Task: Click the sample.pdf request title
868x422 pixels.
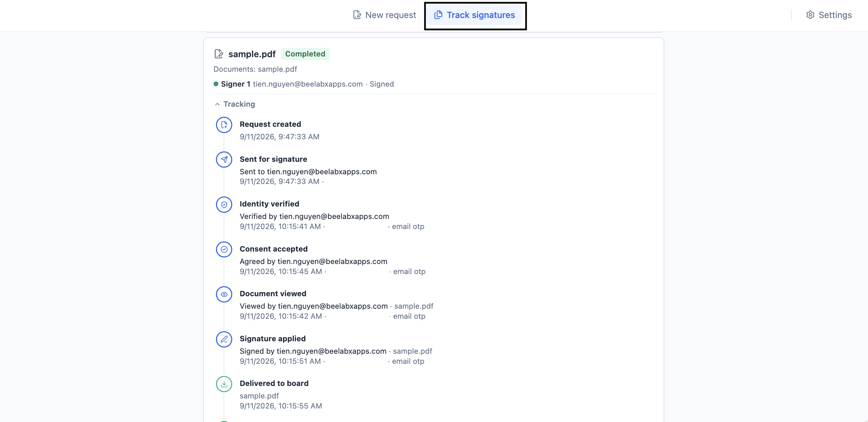Action: (x=252, y=54)
